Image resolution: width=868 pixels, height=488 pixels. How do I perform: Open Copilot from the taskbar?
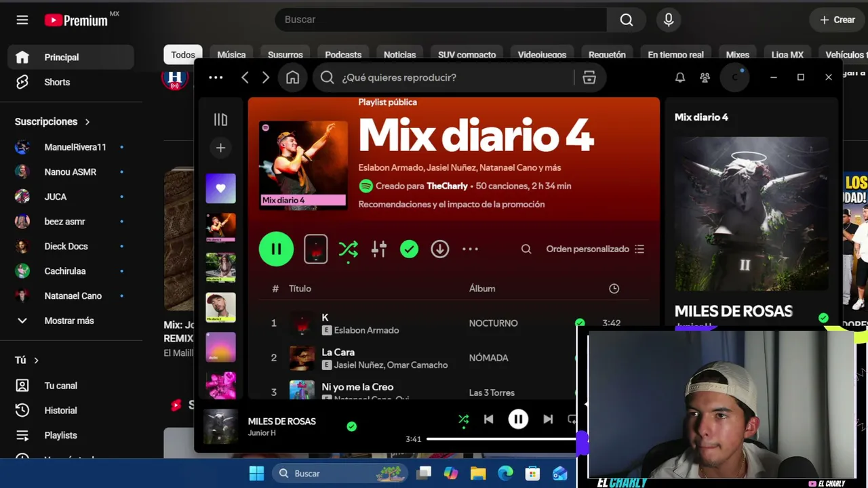(x=451, y=474)
